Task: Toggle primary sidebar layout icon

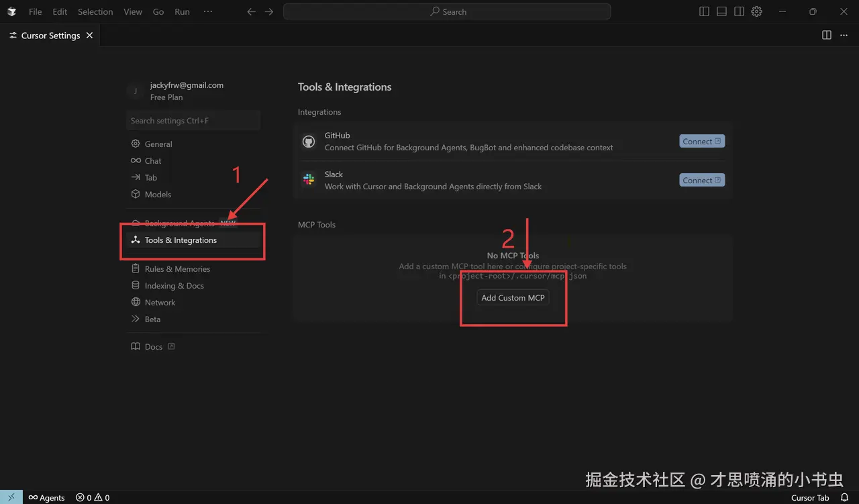Action: [704, 11]
